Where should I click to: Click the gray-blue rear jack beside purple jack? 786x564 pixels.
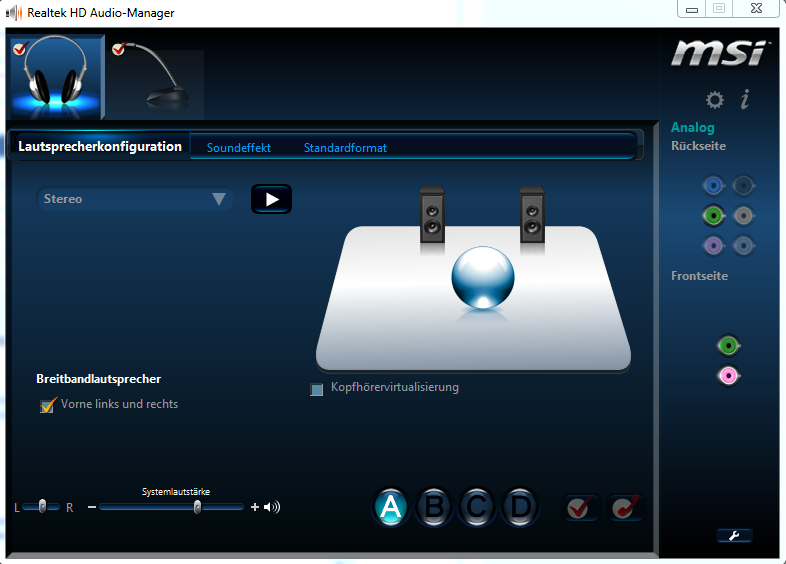click(x=744, y=246)
